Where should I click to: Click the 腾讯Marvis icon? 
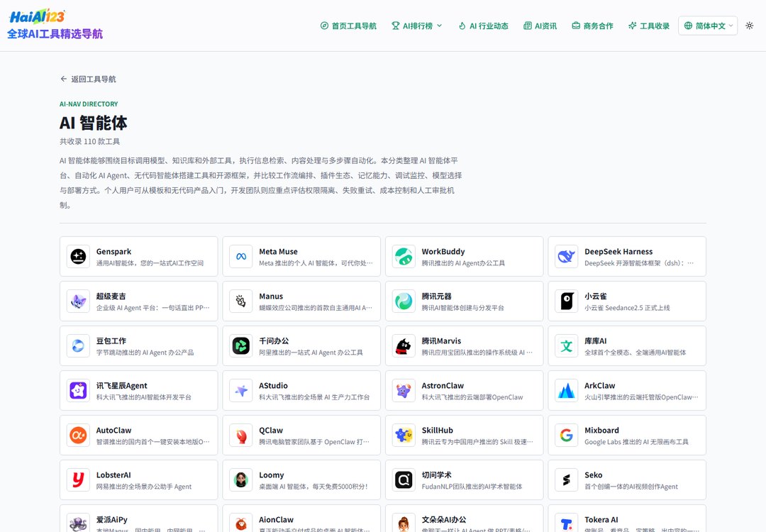[x=404, y=346]
